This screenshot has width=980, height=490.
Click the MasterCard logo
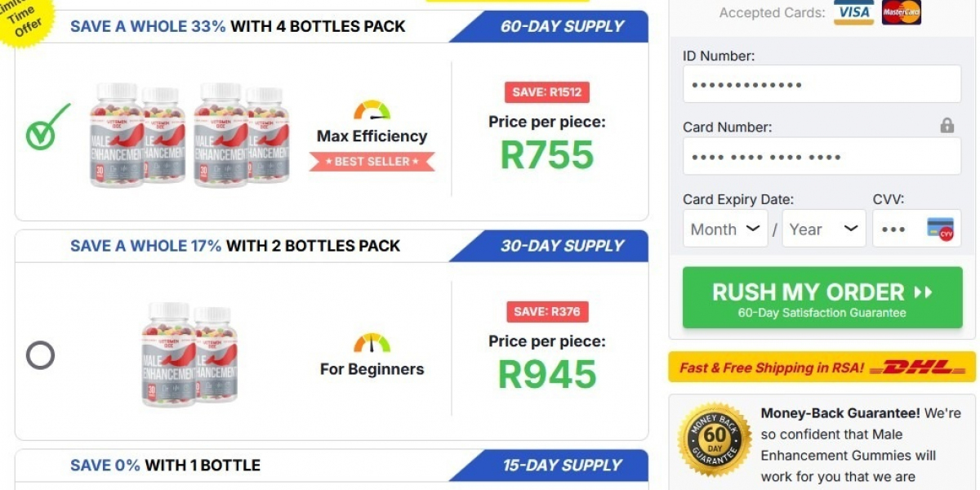[902, 12]
